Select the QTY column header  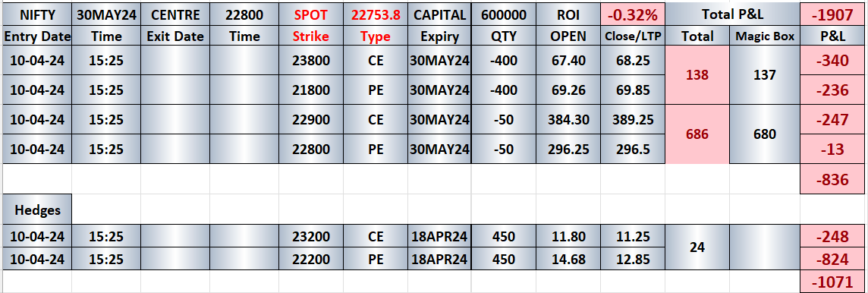click(503, 36)
